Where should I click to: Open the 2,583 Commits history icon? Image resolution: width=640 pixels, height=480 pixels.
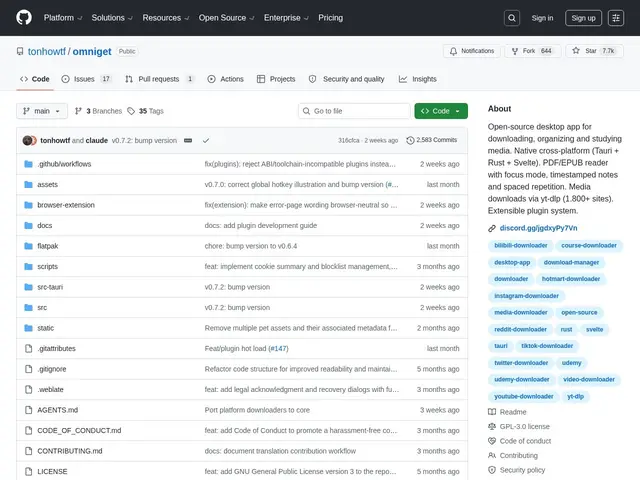(410, 140)
